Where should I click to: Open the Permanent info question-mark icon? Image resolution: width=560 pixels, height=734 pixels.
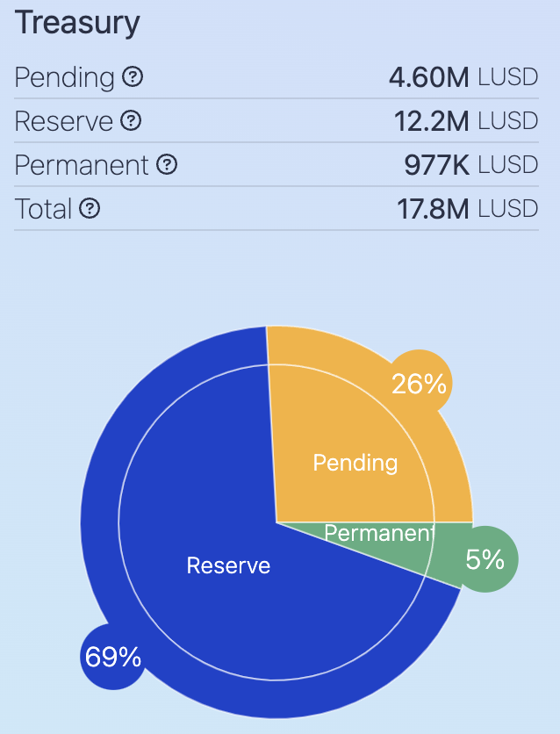[167, 165]
